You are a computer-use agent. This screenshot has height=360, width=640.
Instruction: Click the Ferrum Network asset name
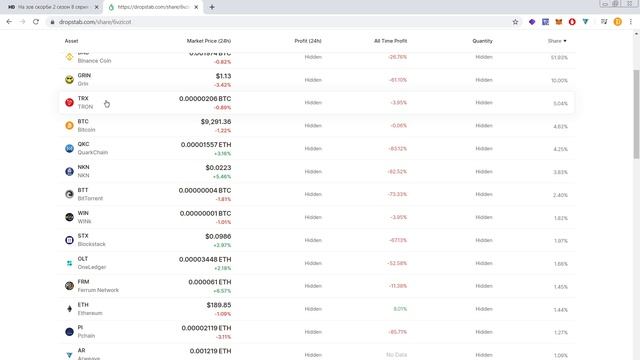98,290
